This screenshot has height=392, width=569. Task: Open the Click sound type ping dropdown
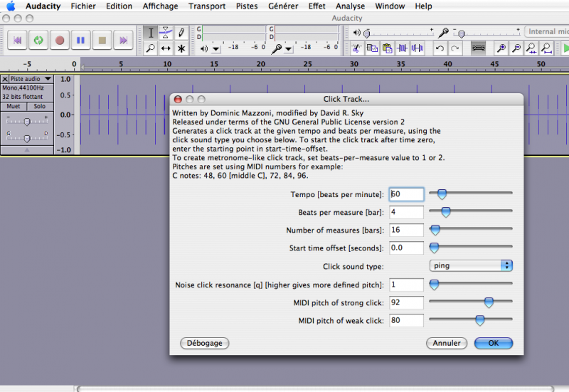click(471, 265)
